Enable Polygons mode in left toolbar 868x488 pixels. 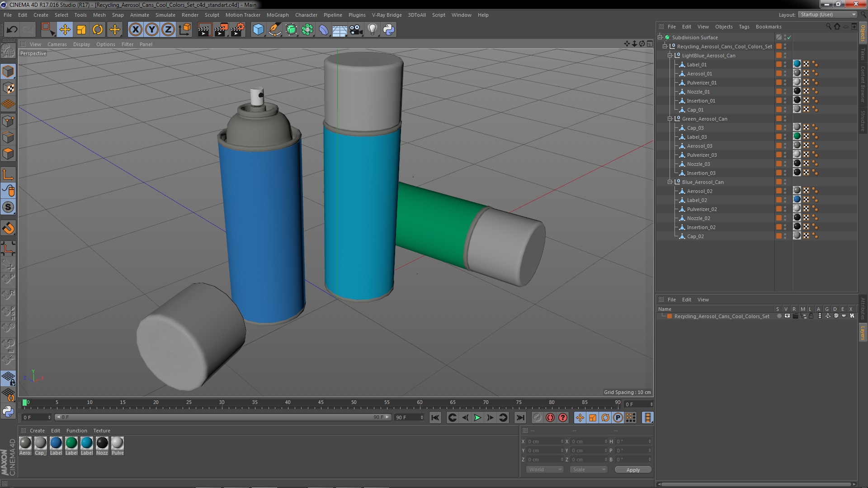(8, 154)
